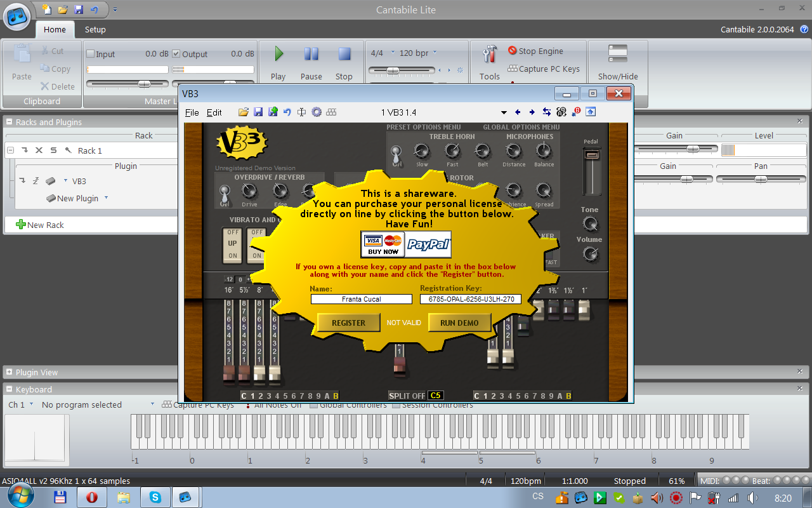This screenshot has height=508, width=812.
Task: Enable the Input checkbox
Action: point(91,54)
